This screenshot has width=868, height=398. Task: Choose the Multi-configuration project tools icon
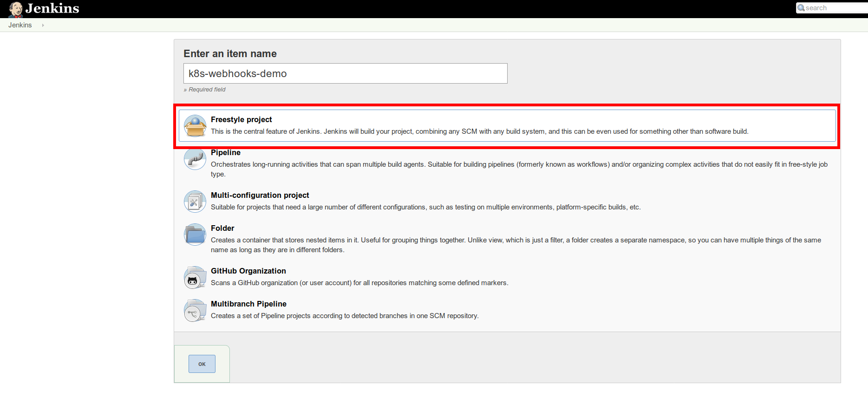195,202
